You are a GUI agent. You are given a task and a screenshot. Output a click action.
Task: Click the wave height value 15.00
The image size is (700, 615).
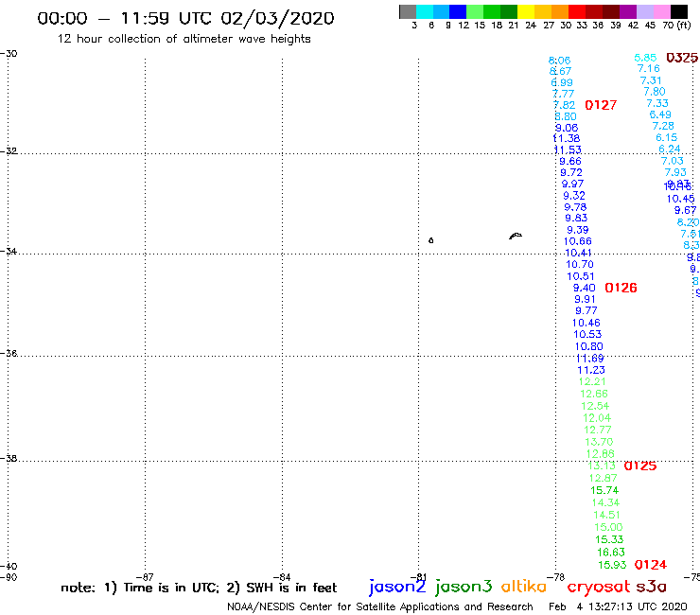(608, 527)
